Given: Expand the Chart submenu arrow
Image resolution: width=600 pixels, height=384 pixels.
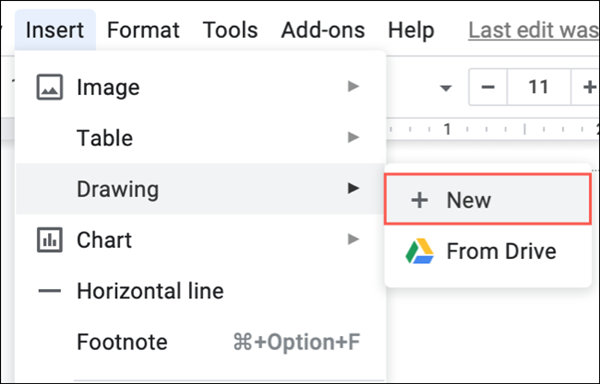Looking at the screenshot, I should pos(353,239).
